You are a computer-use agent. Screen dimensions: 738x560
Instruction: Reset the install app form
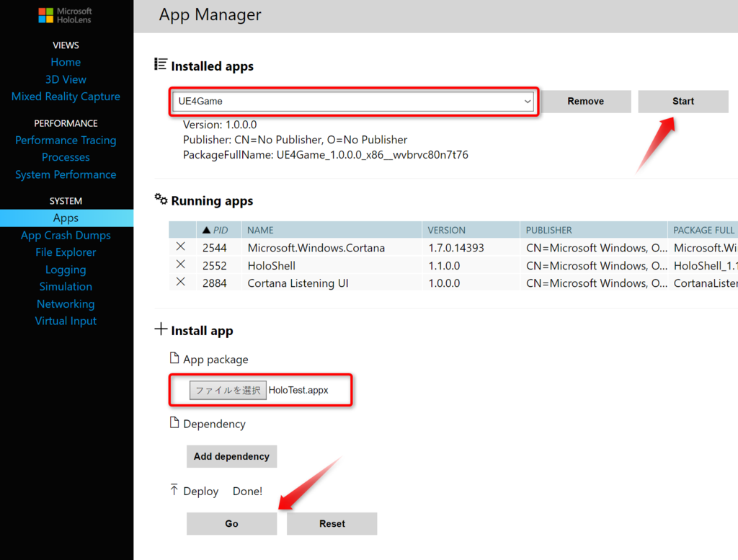tap(332, 524)
